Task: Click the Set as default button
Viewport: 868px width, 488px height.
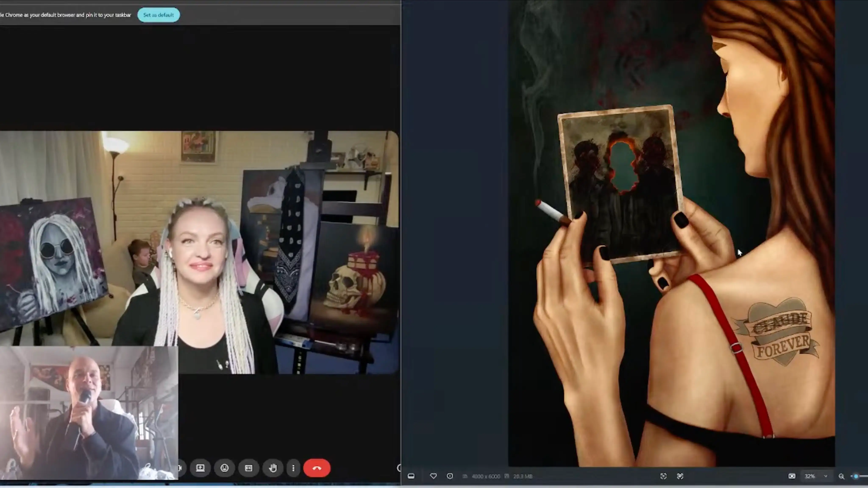Action: [x=158, y=15]
